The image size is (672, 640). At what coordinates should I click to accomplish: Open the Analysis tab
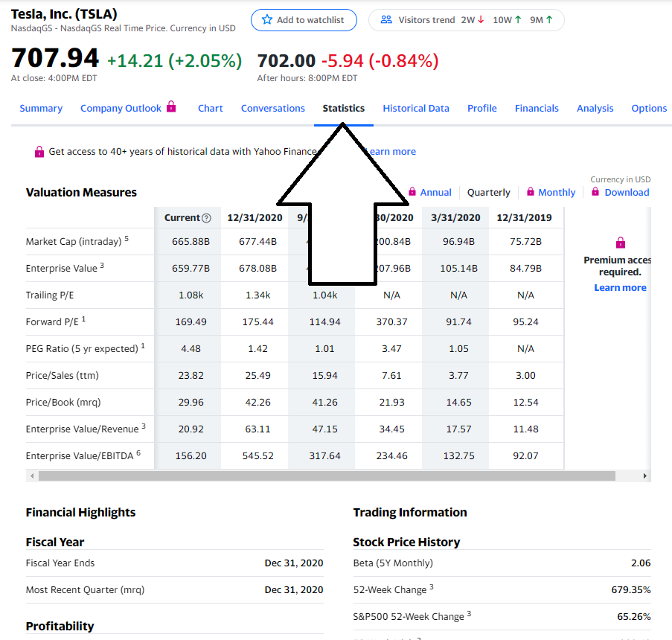(595, 109)
